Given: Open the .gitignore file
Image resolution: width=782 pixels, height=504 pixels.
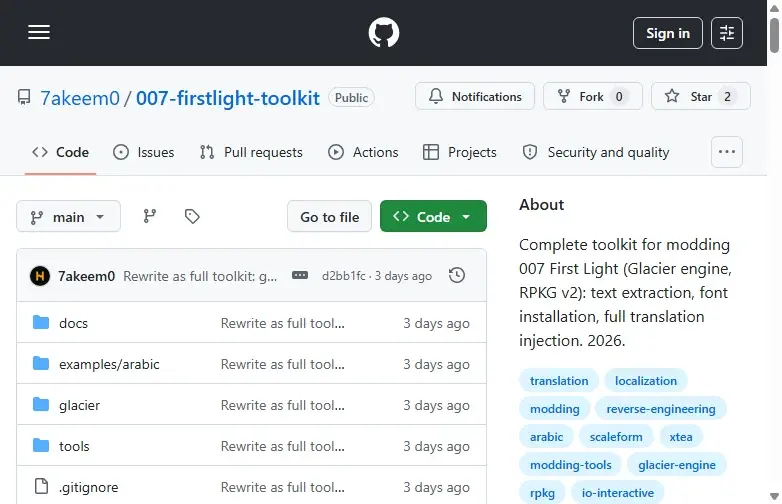Looking at the screenshot, I should (88, 487).
